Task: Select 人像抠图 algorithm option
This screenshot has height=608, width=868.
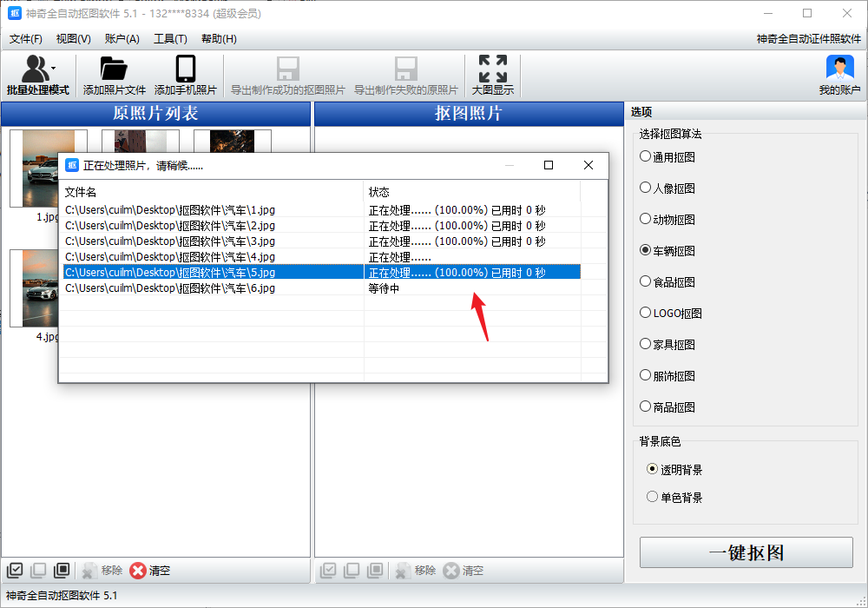Action: tap(645, 188)
